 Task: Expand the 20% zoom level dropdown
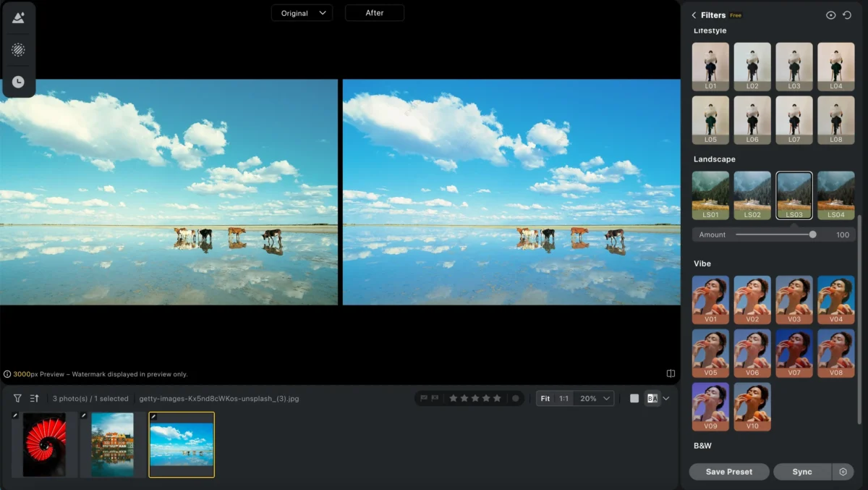[596, 398]
